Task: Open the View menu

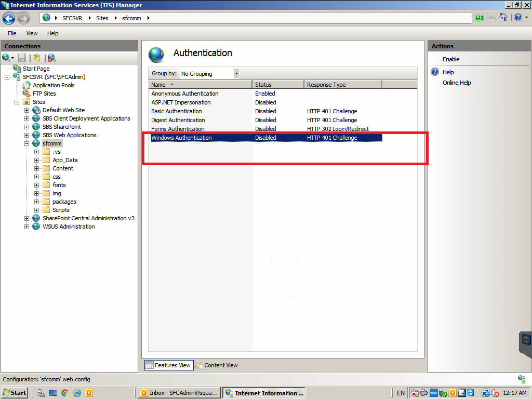Action: [32, 33]
